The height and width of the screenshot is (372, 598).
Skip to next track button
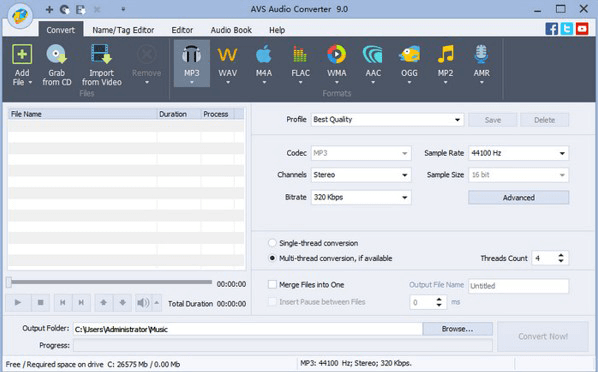tap(81, 303)
